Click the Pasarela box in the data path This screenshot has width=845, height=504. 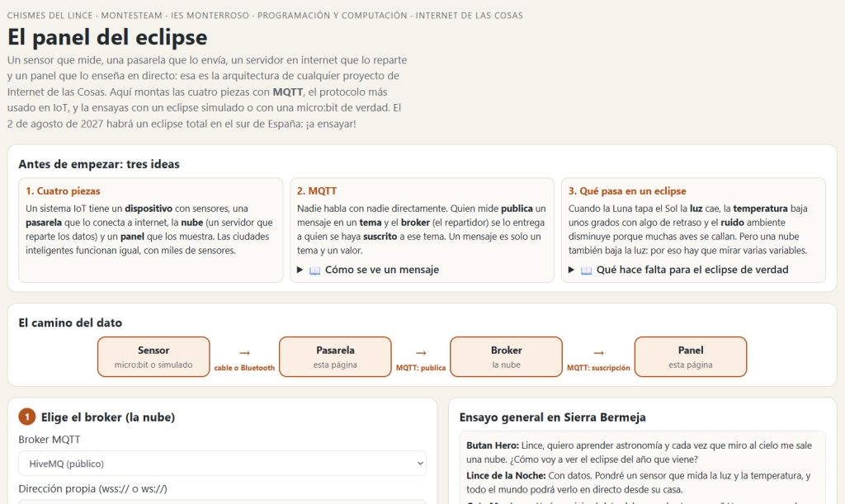point(335,357)
